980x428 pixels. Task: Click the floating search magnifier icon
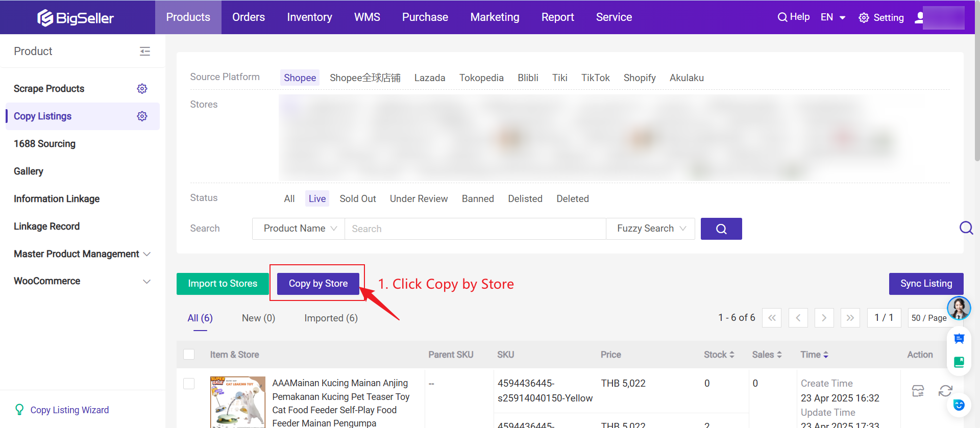(x=966, y=228)
